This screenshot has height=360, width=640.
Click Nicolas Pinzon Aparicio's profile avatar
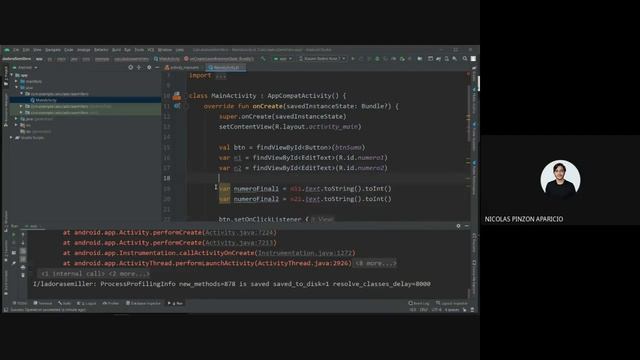[x=560, y=180]
